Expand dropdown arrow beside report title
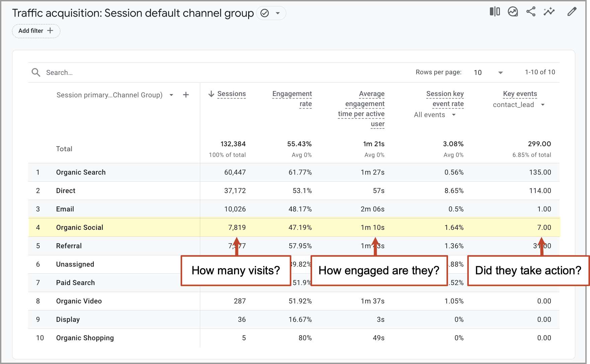 coord(278,13)
